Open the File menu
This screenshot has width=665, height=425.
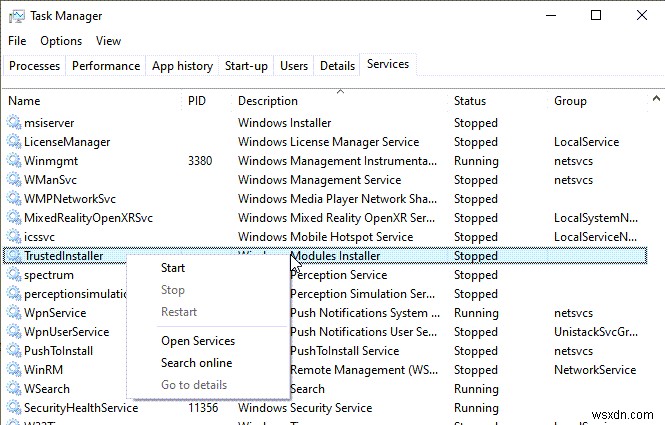[x=17, y=41]
